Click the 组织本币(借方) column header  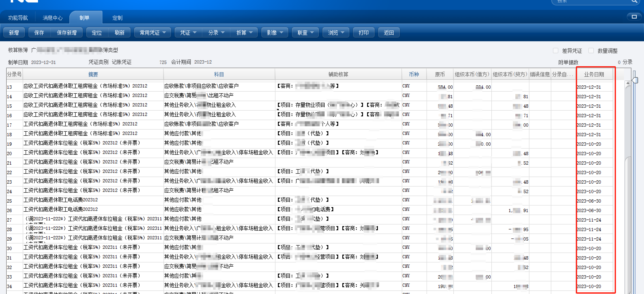tap(472, 74)
